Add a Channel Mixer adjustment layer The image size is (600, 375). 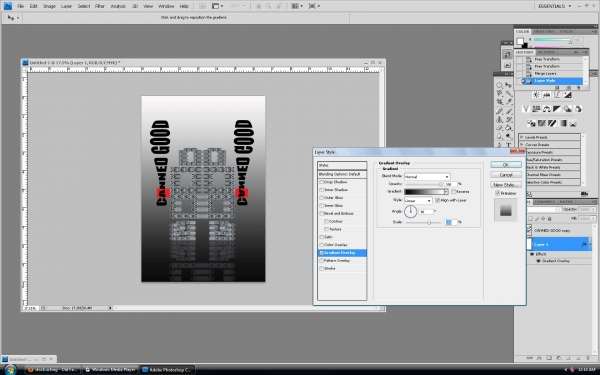[578, 109]
